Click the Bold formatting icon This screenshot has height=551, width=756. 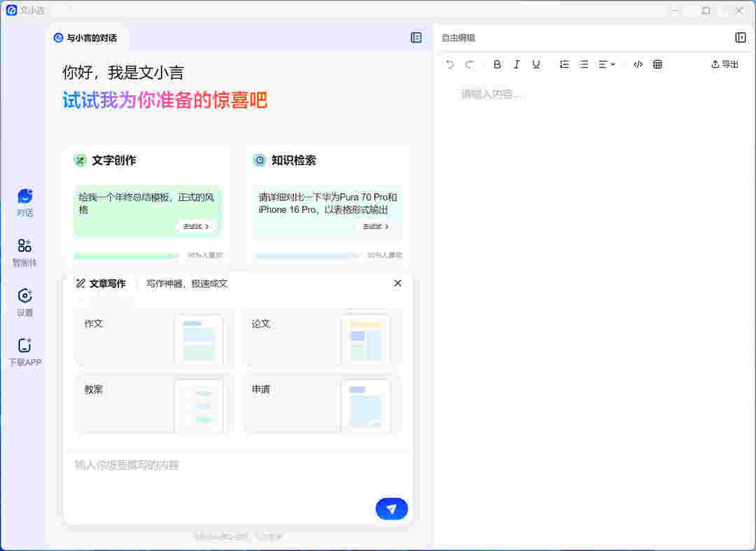tap(497, 64)
